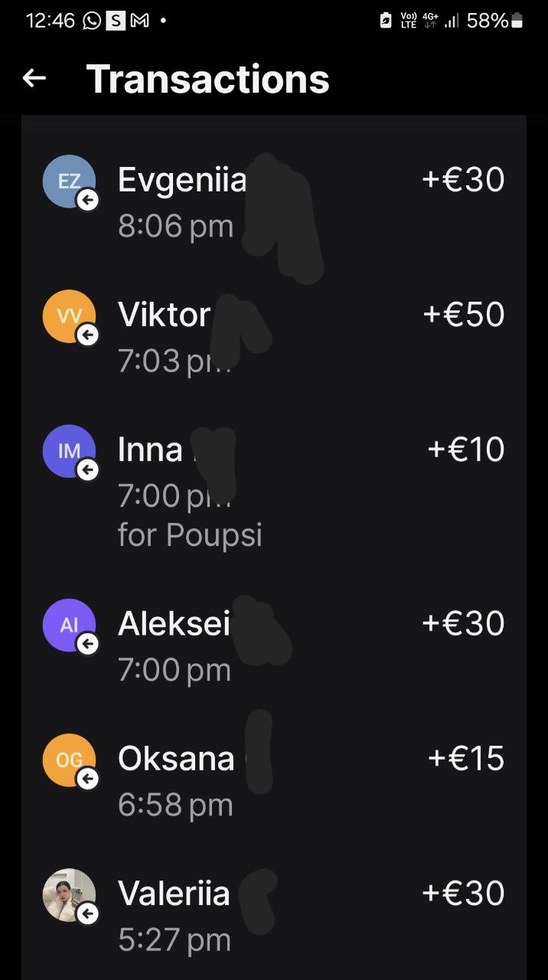Tap the Transactions page title
This screenshot has width=548, height=980.
tap(207, 79)
